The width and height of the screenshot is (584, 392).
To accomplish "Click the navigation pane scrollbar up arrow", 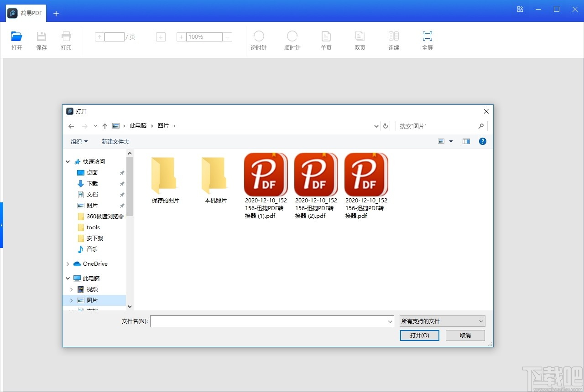I will pos(130,154).
